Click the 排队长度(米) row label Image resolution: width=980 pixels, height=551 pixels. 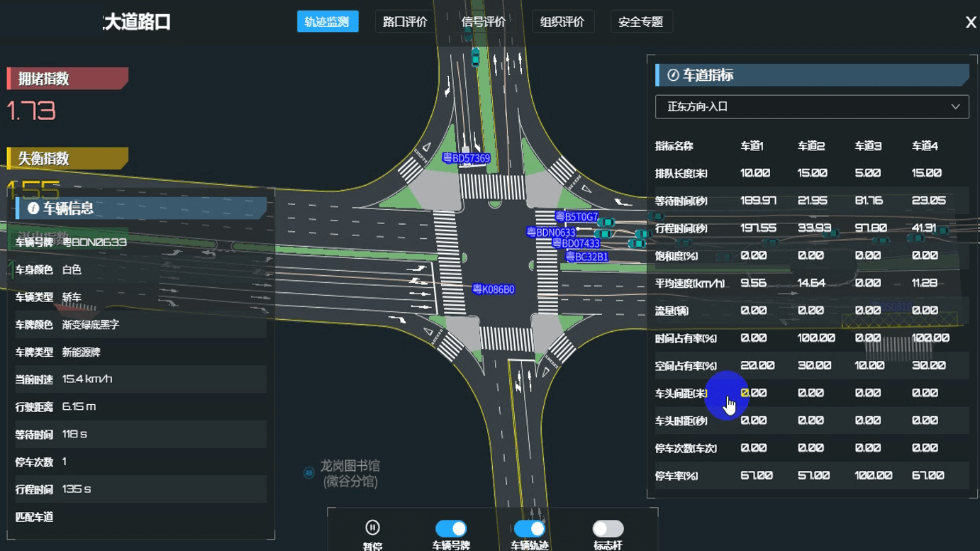coord(681,174)
